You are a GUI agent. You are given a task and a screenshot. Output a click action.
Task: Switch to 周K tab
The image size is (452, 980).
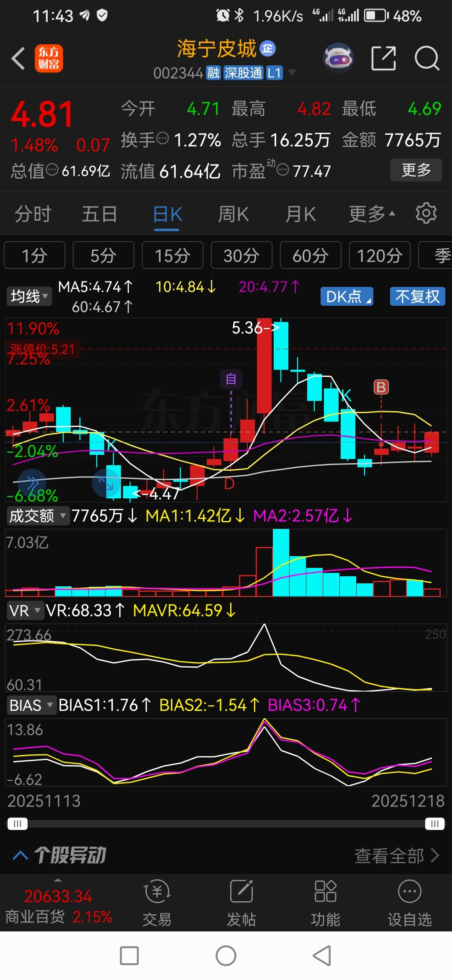(x=234, y=214)
